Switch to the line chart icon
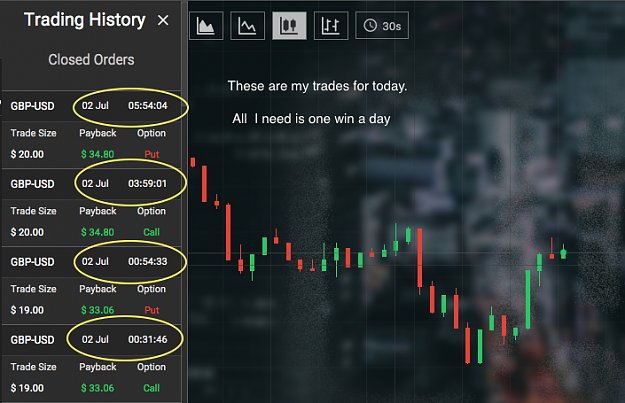This screenshot has width=625, height=403. pyautogui.click(x=248, y=26)
